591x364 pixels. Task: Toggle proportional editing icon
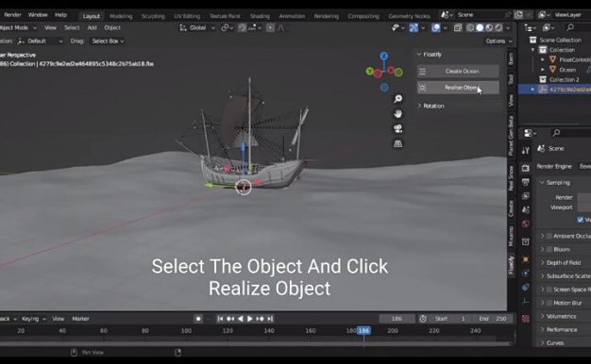click(270, 27)
